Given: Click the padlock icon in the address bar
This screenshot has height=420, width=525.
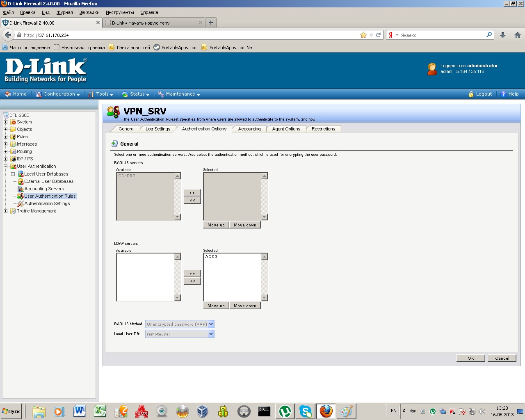Looking at the screenshot, I should click(19, 35).
